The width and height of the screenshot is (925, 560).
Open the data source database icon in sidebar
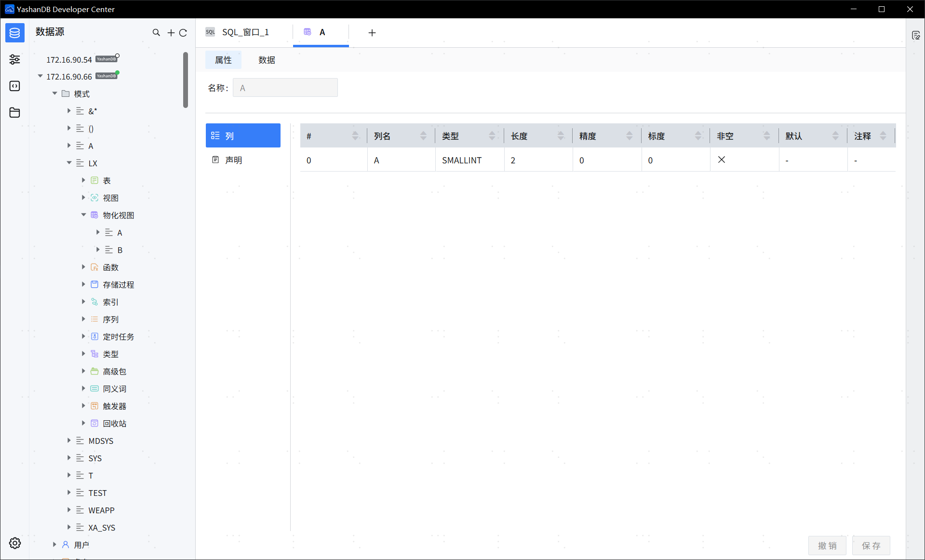click(14, 33)
